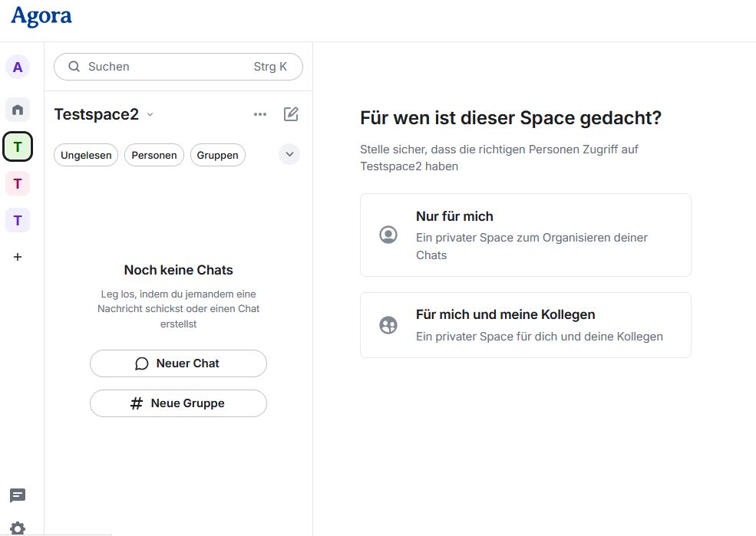Open the chat bubble icon at bottom-left

[18, 495]
